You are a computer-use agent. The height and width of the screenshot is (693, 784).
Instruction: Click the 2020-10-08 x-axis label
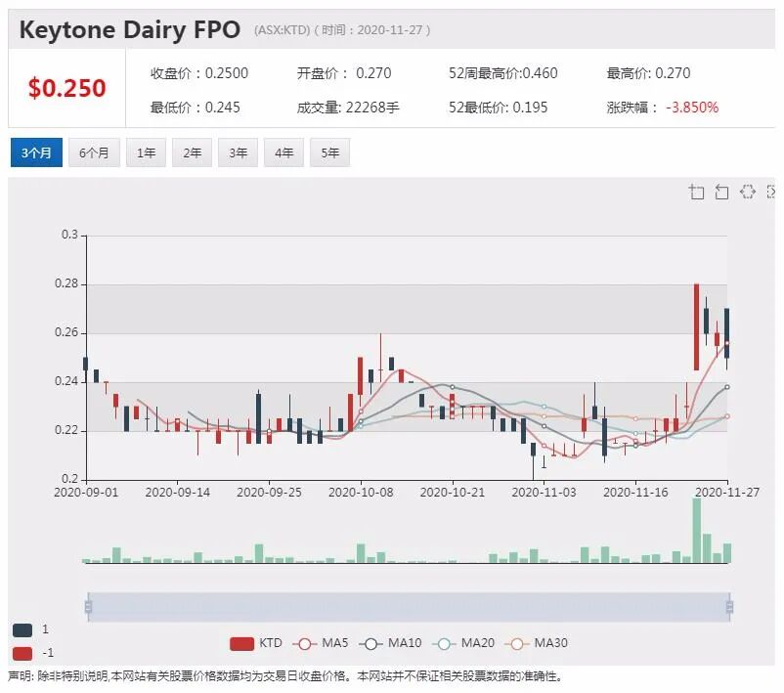[361, 493]
